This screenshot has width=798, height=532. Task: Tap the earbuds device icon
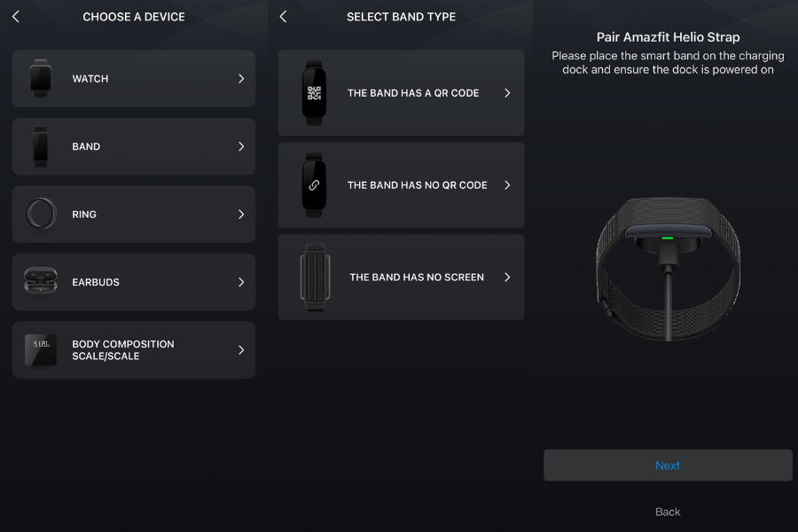(x=41, y=281)
